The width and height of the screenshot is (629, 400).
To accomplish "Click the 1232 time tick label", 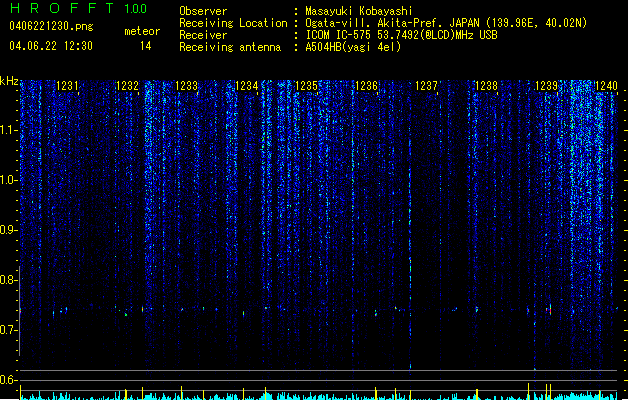I will coord(127,86).
